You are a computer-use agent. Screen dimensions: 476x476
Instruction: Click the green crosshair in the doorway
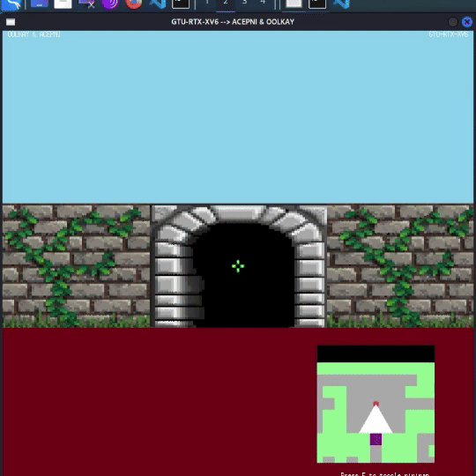(x=238, y=266)
